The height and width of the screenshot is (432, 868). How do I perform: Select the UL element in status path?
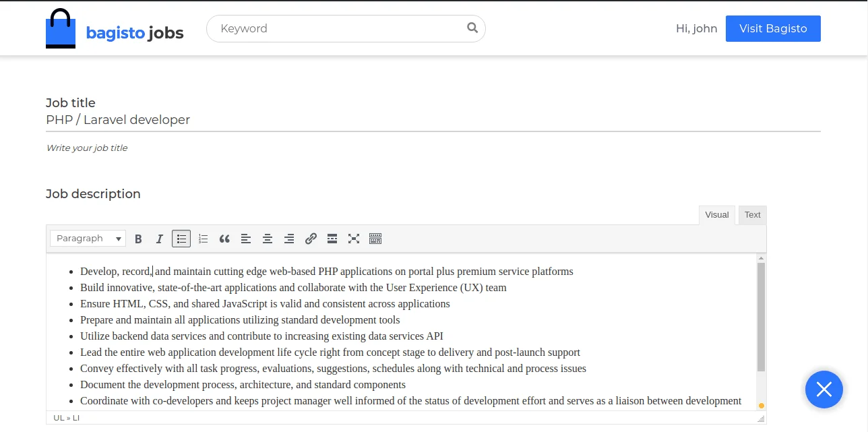click(58, 417)
